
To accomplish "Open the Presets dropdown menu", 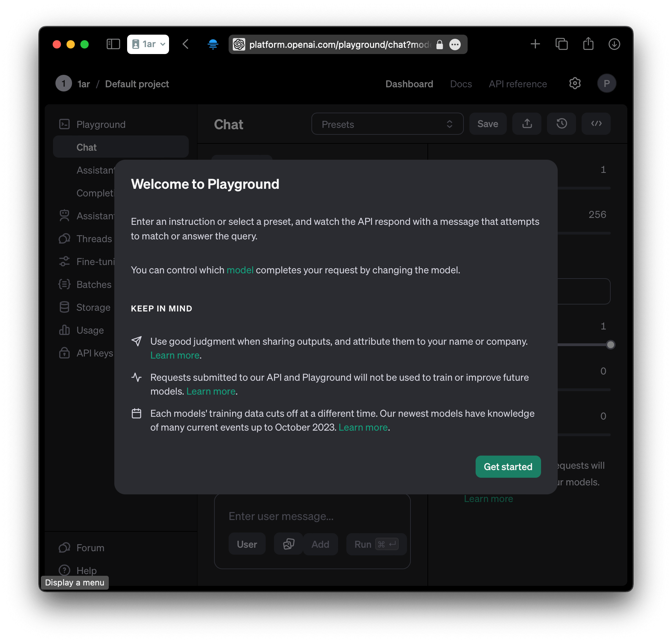I will pyautogui.click(x=387, y=124).
